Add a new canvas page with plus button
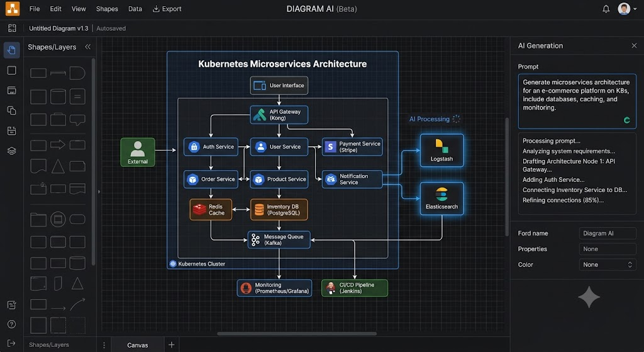 pos(171,345)
